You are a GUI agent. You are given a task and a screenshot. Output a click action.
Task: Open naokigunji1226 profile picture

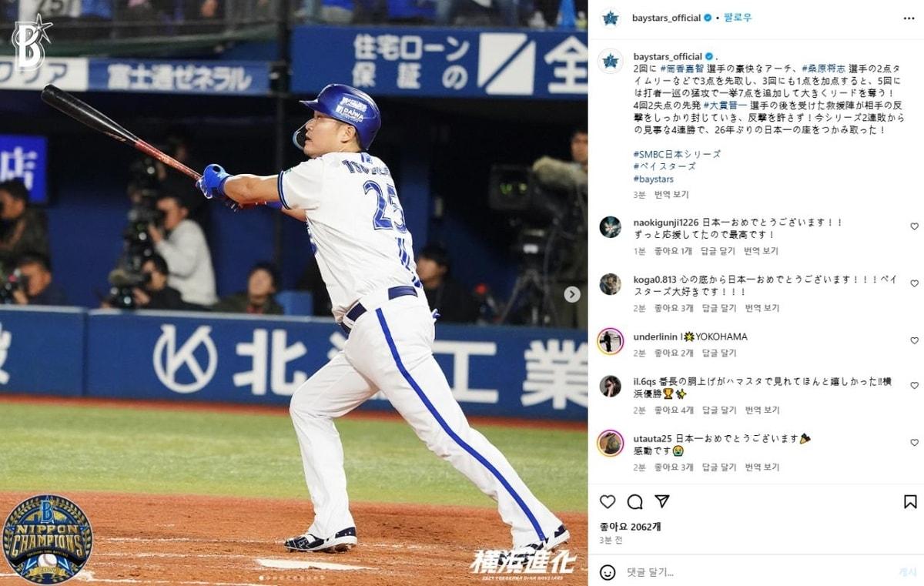[x=611, y=227]
